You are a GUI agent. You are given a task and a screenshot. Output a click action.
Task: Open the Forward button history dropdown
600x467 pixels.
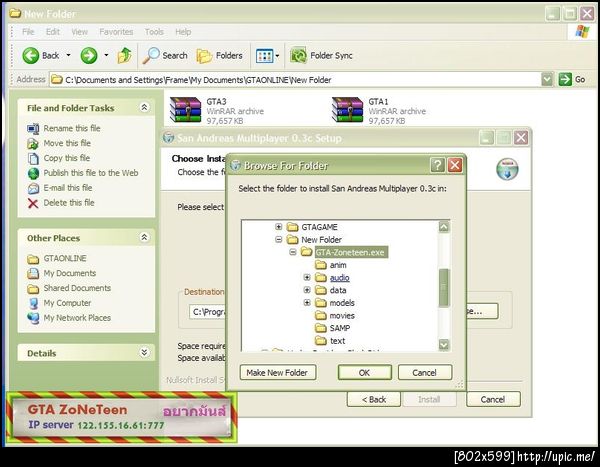[x=106, y=56]
